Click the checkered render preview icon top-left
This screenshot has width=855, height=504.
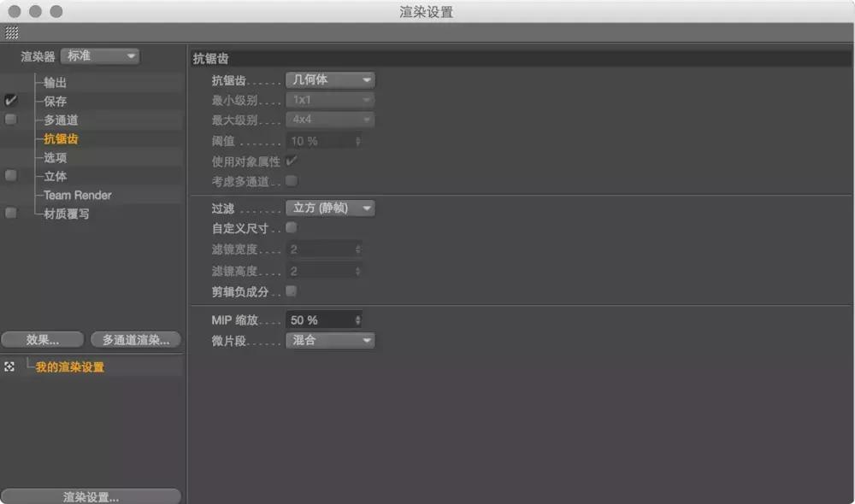13,34
